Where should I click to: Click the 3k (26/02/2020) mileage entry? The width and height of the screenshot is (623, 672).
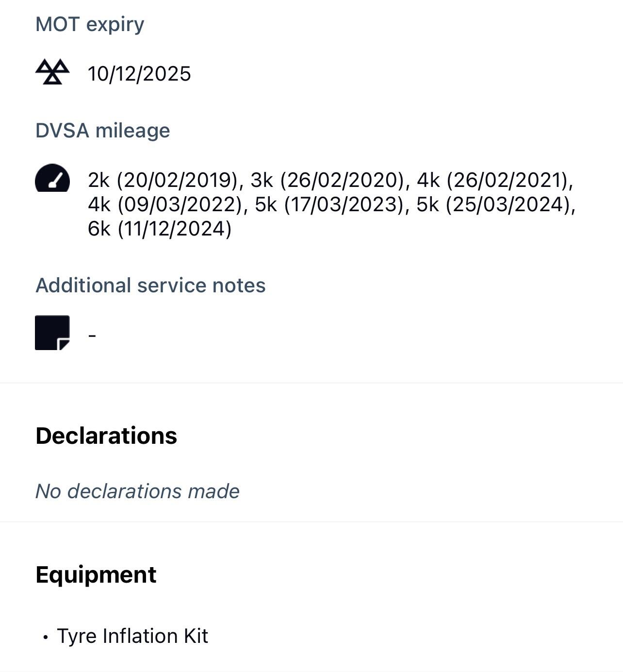click(x=328, y=181)
